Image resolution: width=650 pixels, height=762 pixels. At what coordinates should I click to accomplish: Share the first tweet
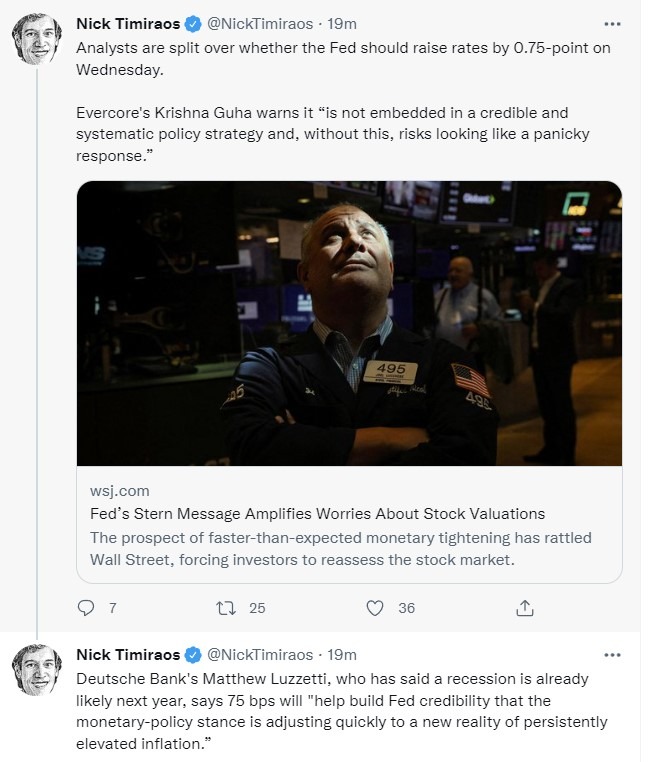pyautogui.click(x=524, y=607)
